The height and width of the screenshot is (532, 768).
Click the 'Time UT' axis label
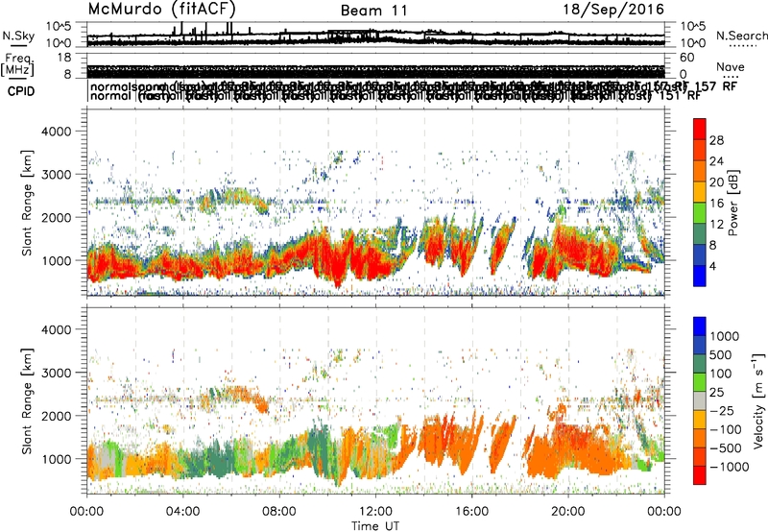(375, 525)
